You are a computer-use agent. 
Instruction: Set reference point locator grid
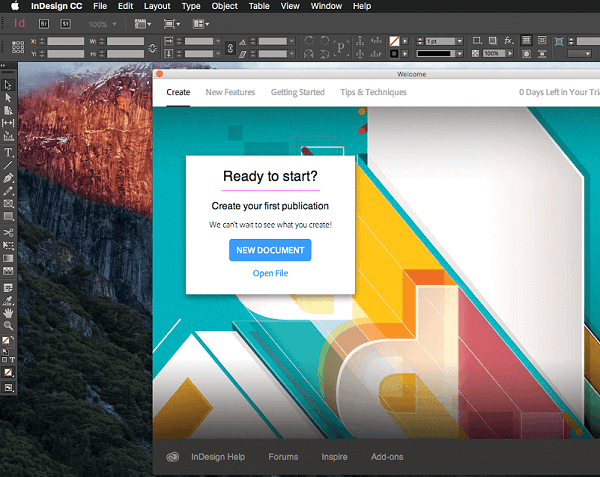pyautogui.click(x=18, y=47)
